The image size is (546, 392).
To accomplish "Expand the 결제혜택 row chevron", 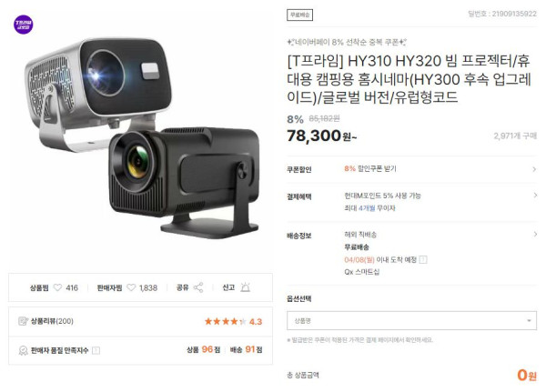I will click(x=535, y=196).
